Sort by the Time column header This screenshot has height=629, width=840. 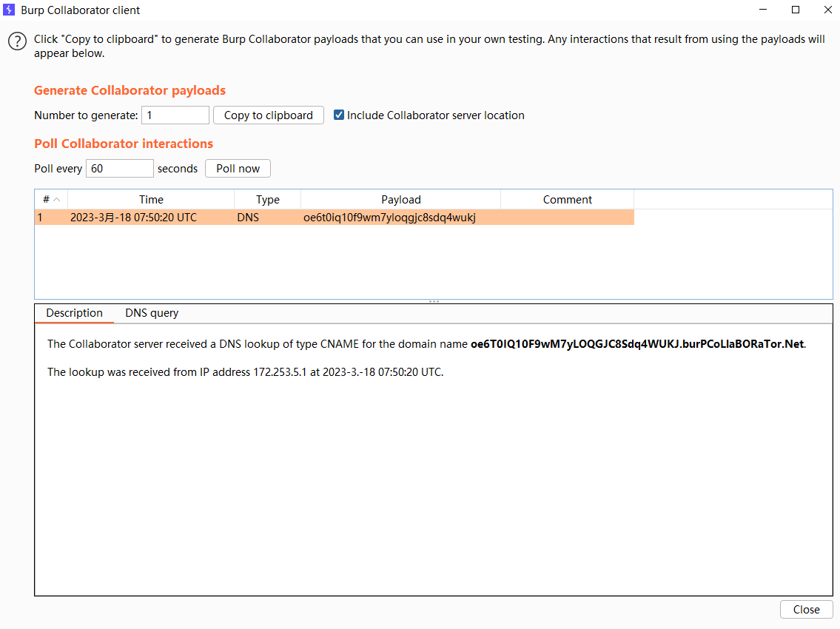151,199
